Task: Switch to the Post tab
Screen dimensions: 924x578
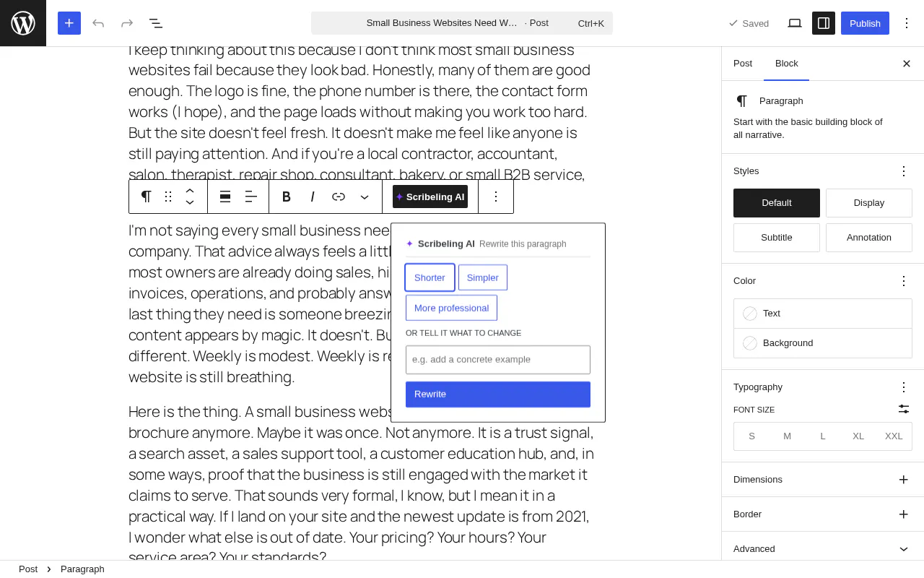Action: point(743,64)
